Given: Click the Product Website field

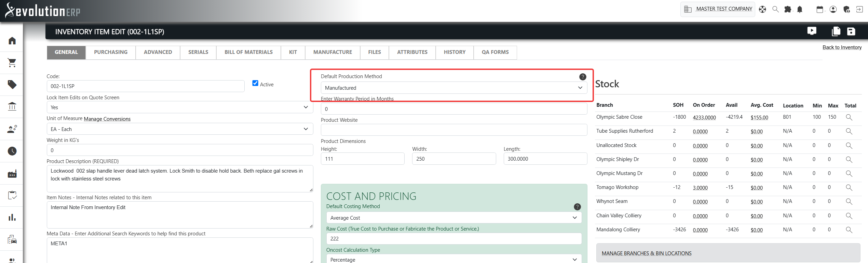Looking at the screenshot, I should click(x=454, y=130).
